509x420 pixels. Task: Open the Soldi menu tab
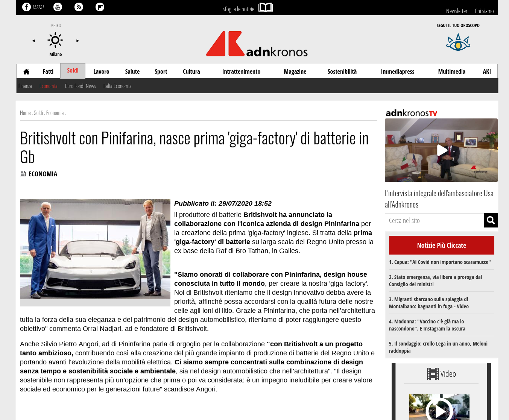click(x=73, y=71)
